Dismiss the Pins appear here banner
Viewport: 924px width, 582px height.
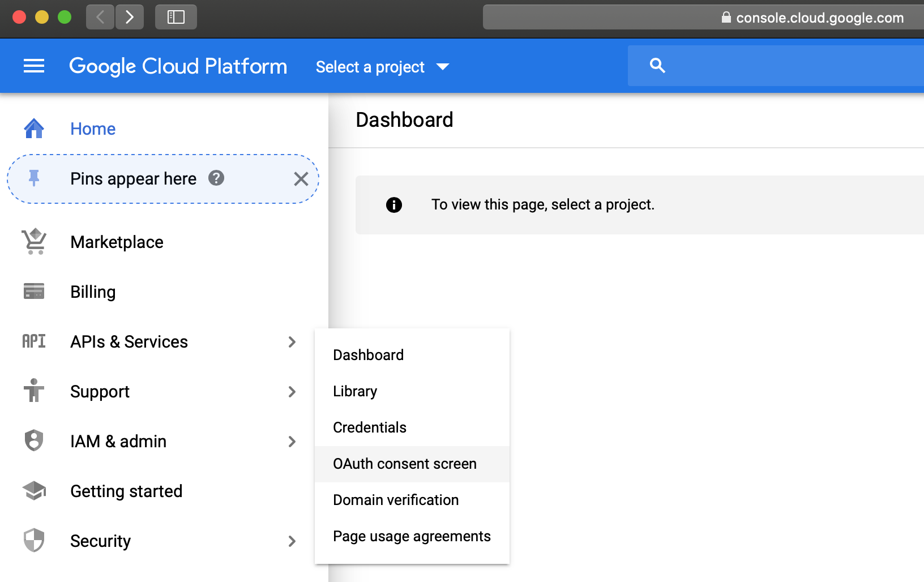click(301, 179)
